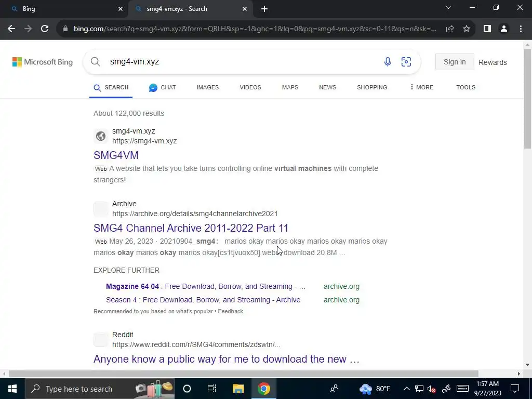Open File Explorer from taskbar
The height and width of the screenshot is (399, 532).
click(x=238, y=389)
